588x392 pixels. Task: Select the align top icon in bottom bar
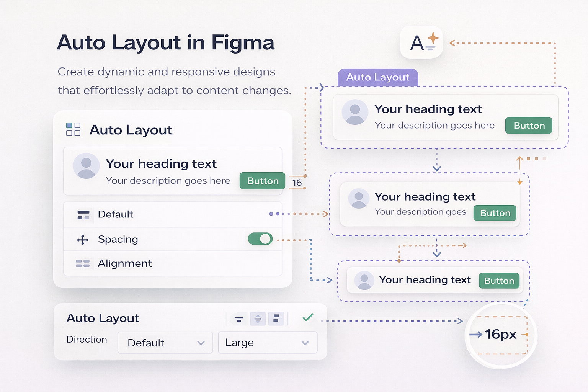pos(239,318)
